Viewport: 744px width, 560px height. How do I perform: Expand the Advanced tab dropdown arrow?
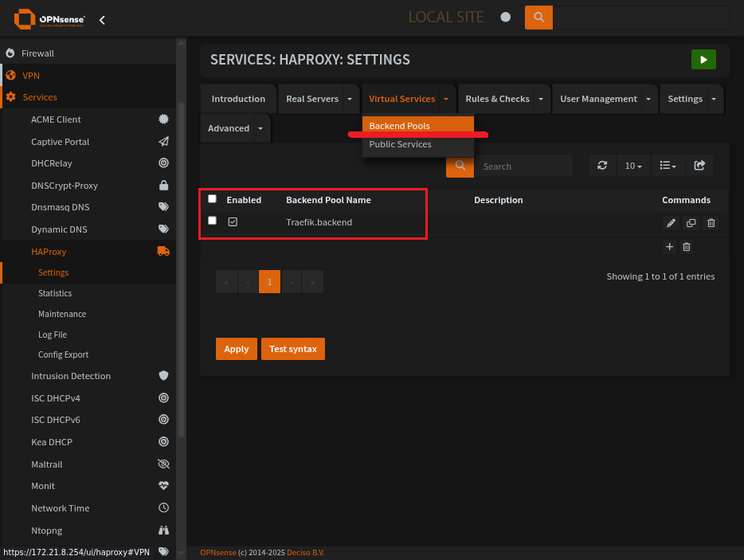click(x=260, y=128)
